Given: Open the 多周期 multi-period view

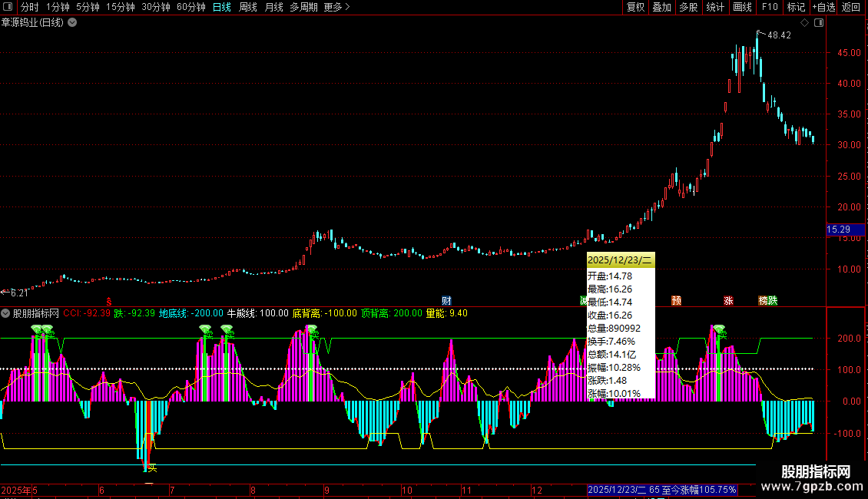Looking at the screenshot, I should (x=304, y=7).
